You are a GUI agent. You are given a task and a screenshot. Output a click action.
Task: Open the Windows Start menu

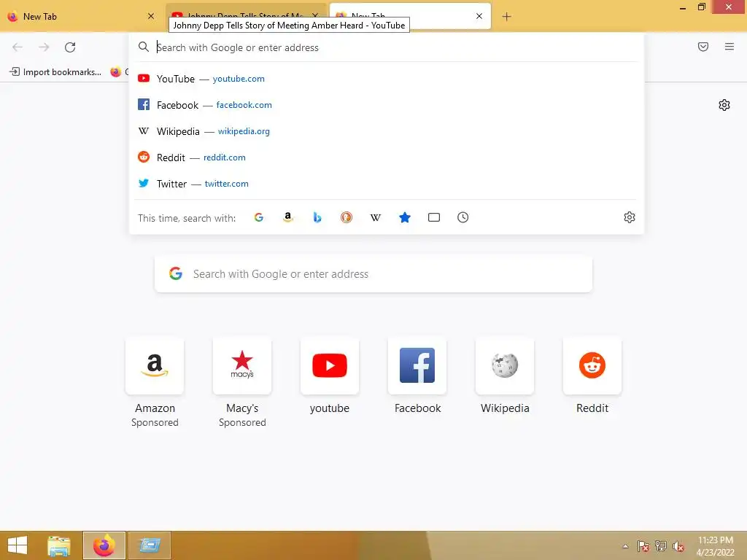[x=18, y=545]
